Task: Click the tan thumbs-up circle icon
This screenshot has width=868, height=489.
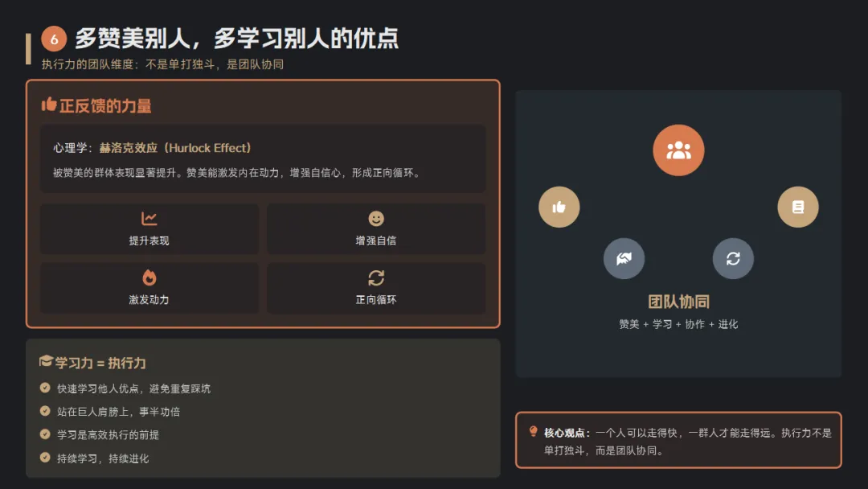Action: pyautogui.click(x=559, y=208)
